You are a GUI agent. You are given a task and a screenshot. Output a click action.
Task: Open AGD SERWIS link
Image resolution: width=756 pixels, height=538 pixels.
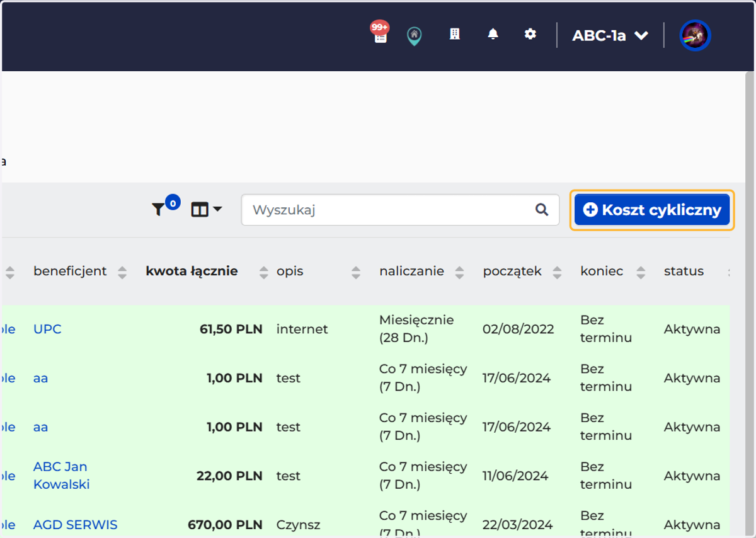point(75,525)
